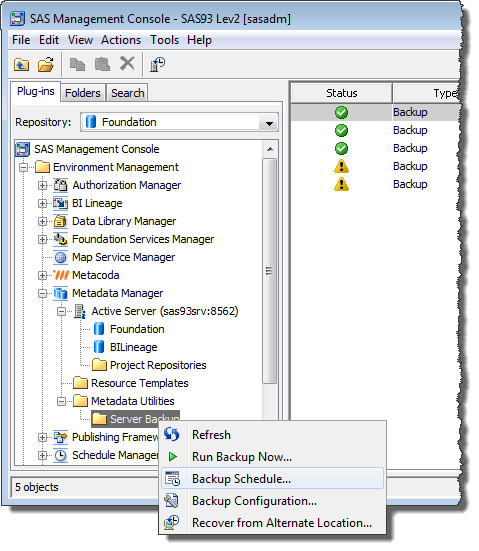Click the Backup Configuration wrench icon
The image size is (479, 551).
tap(171, 501)
